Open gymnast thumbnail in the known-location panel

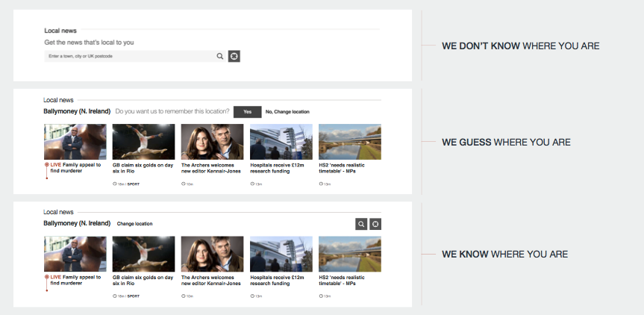tap(144, 254)
